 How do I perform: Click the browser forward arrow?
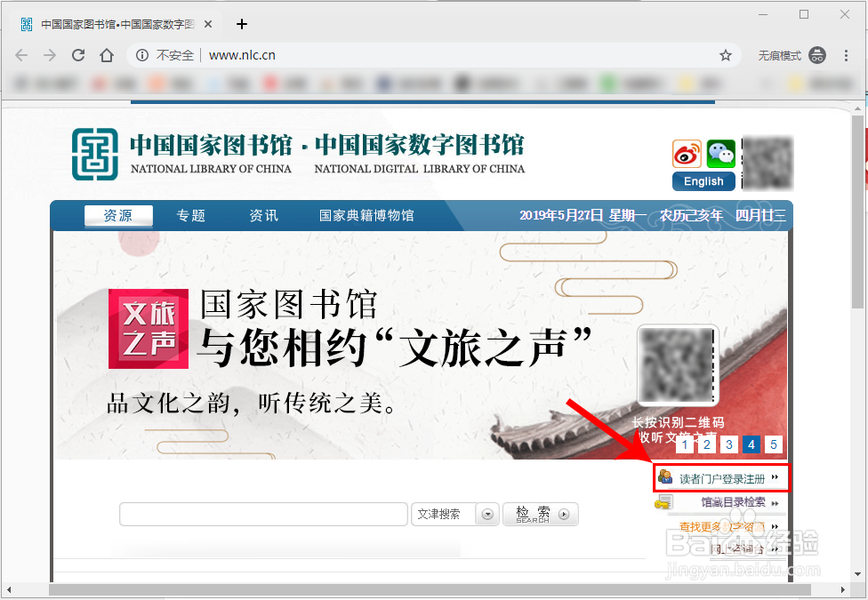click(50, 55)
